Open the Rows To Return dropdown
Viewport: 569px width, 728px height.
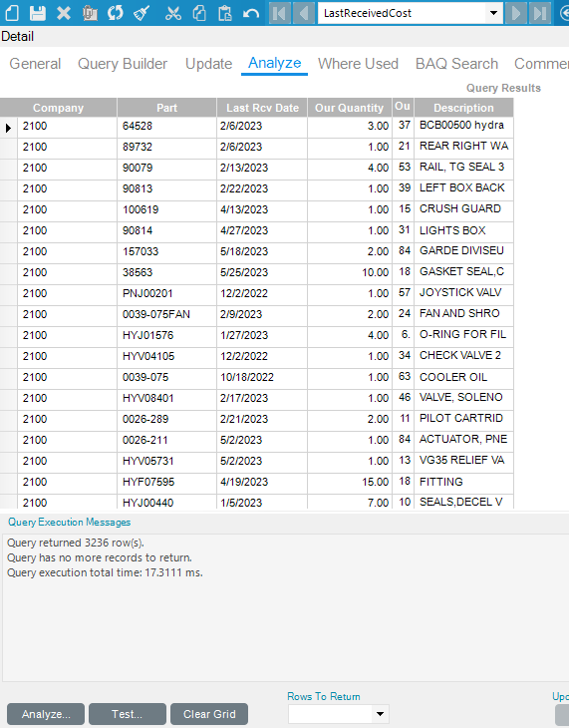pyautogui.click(x=380, y=714)
